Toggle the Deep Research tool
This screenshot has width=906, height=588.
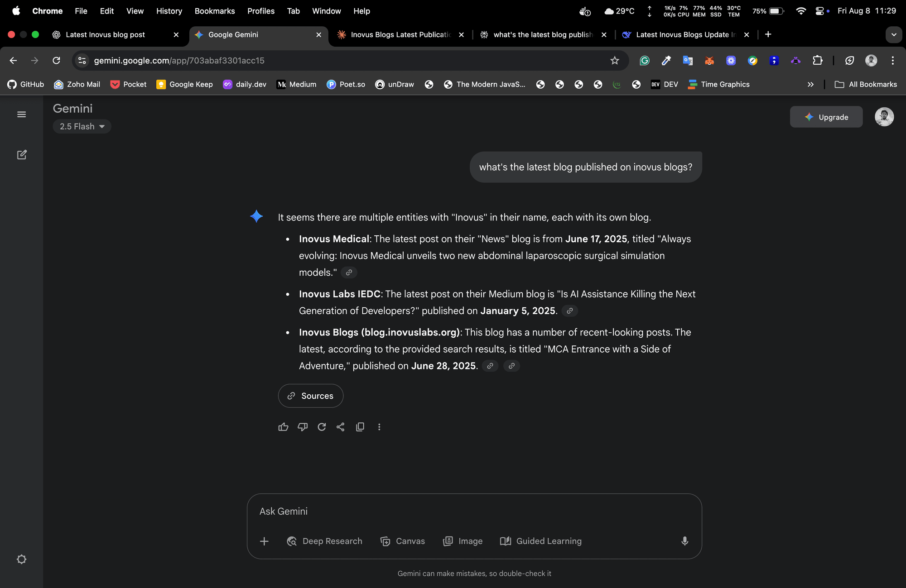(x=324, y=541)
